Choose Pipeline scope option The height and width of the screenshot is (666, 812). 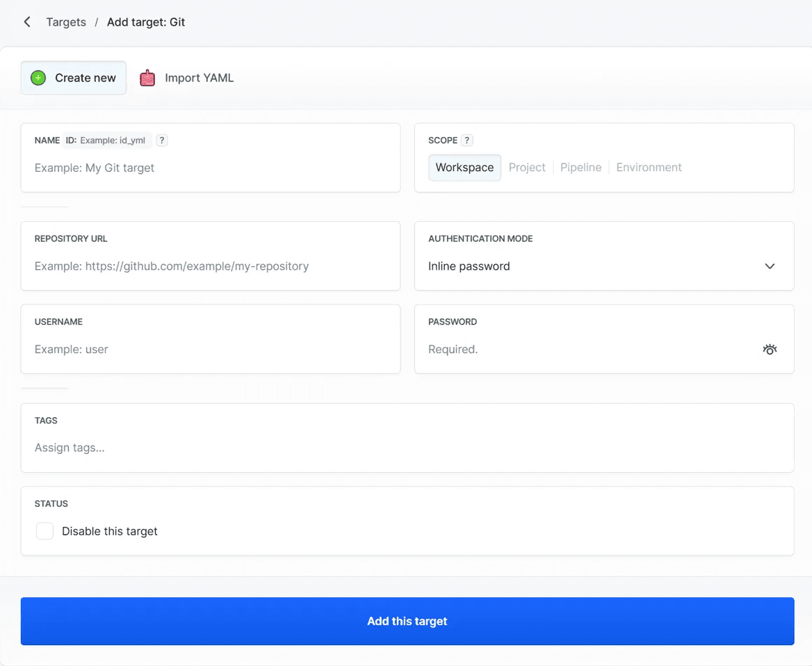tap(580, 168)
